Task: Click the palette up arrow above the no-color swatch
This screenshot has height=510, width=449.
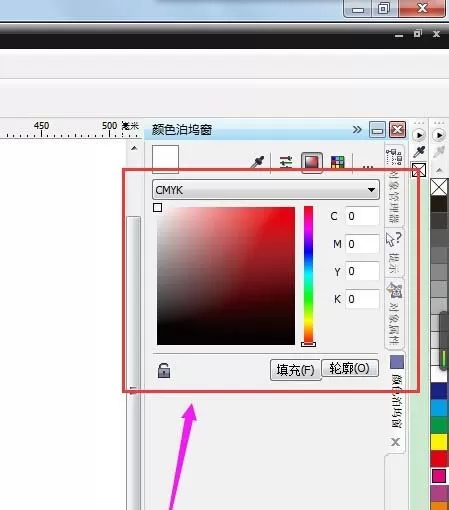Action: [439, 170]
